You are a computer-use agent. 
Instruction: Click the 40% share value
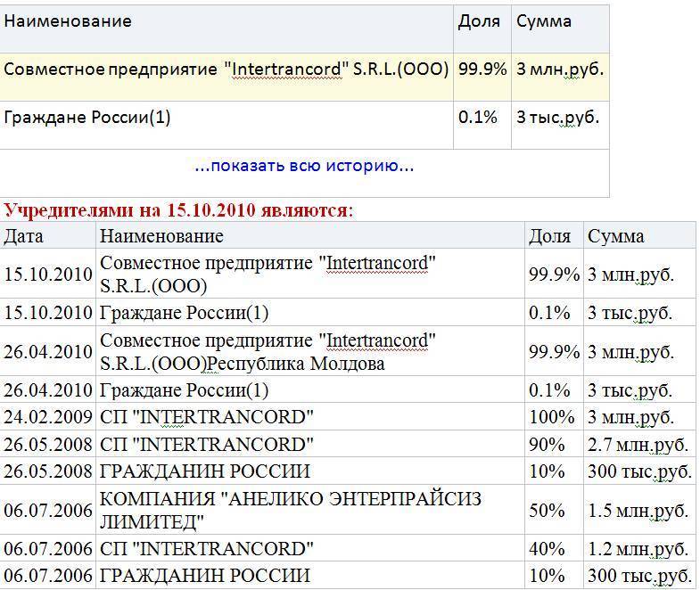pyautogui.click(x=547, y=549)
